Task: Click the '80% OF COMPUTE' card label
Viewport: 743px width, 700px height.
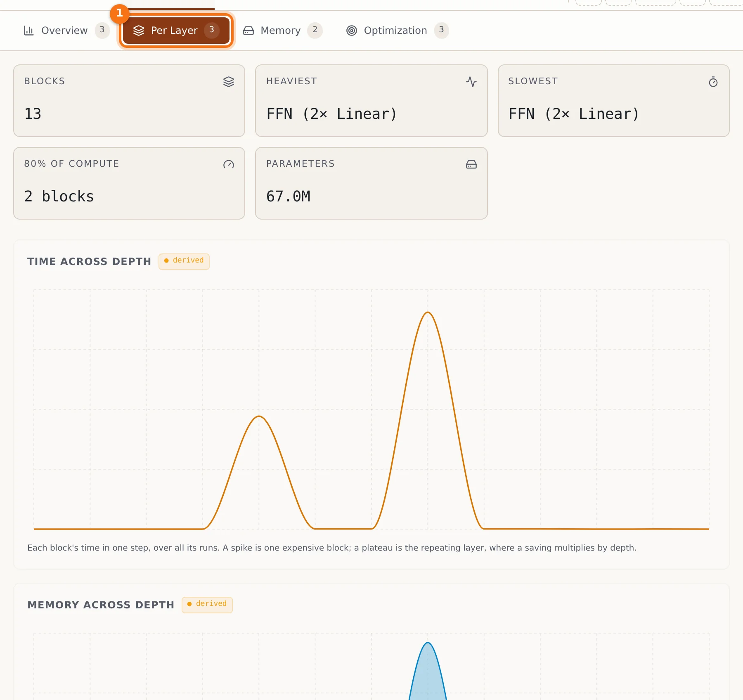Action: click(x=71, y=164)
